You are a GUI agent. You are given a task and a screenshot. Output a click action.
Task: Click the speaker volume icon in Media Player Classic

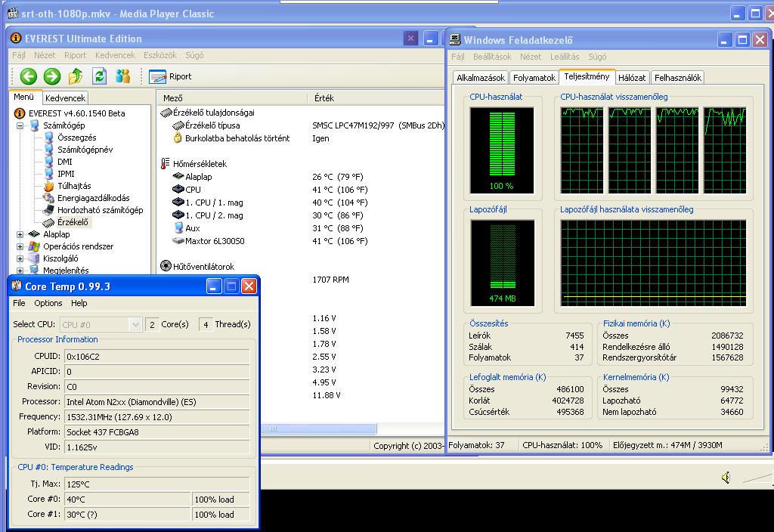click(x=726, y=478)
